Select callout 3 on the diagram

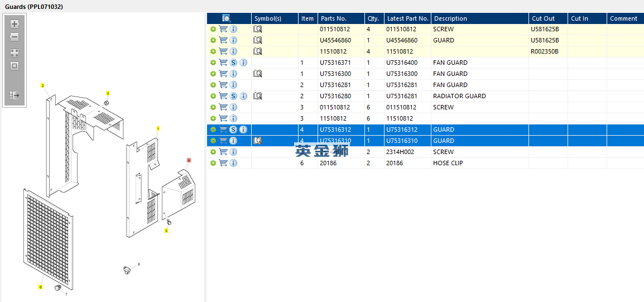point(108,93)
